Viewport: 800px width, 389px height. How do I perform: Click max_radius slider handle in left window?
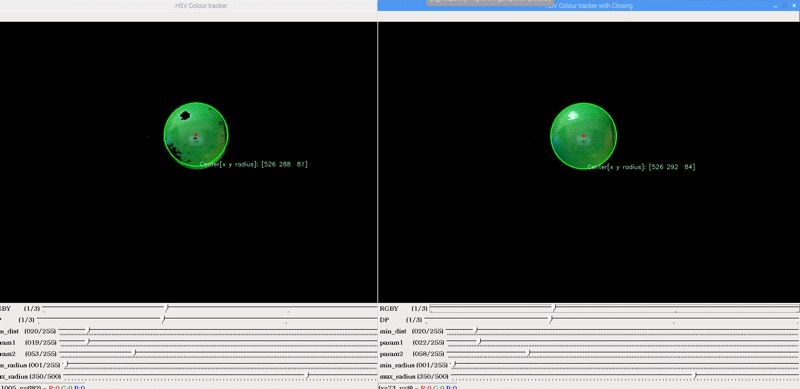307,376
